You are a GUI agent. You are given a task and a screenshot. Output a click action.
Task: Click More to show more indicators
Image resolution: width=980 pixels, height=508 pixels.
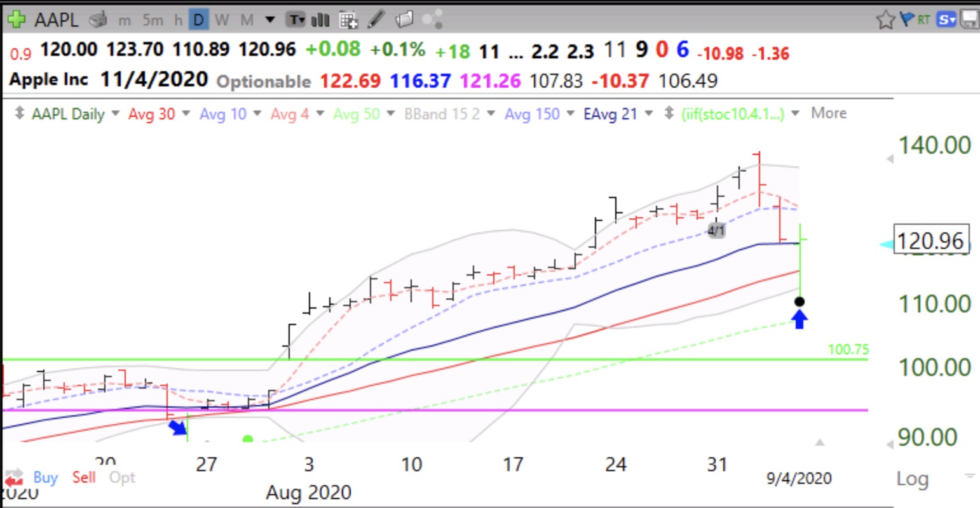coord(829,113)
